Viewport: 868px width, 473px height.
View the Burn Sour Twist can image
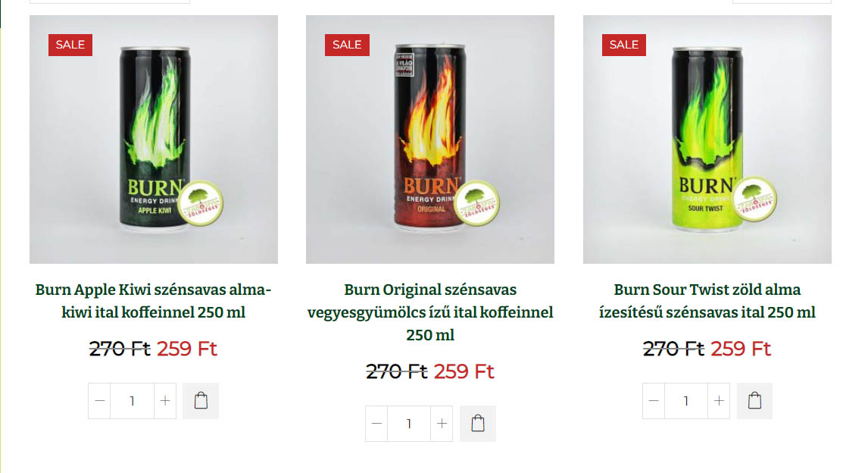click(x=707, y=139)
